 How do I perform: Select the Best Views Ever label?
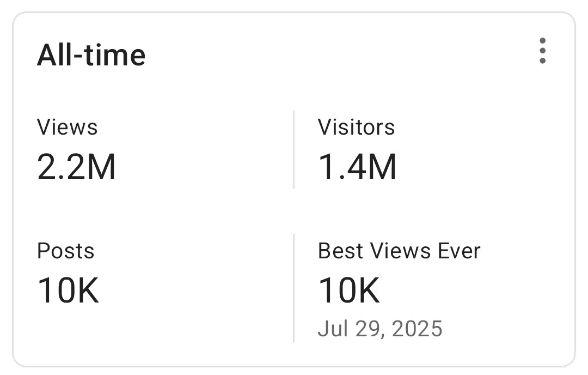click(399, 251)
